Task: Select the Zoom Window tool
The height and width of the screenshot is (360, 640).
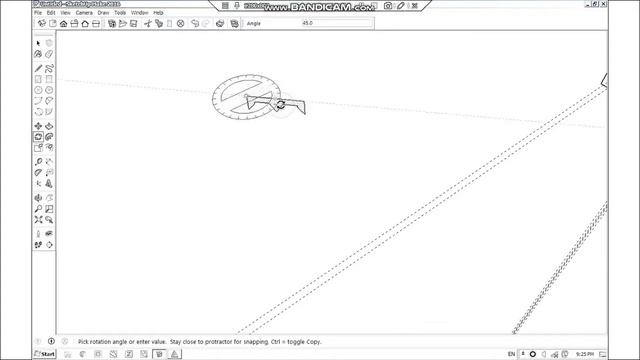Action: pos(49,209)
